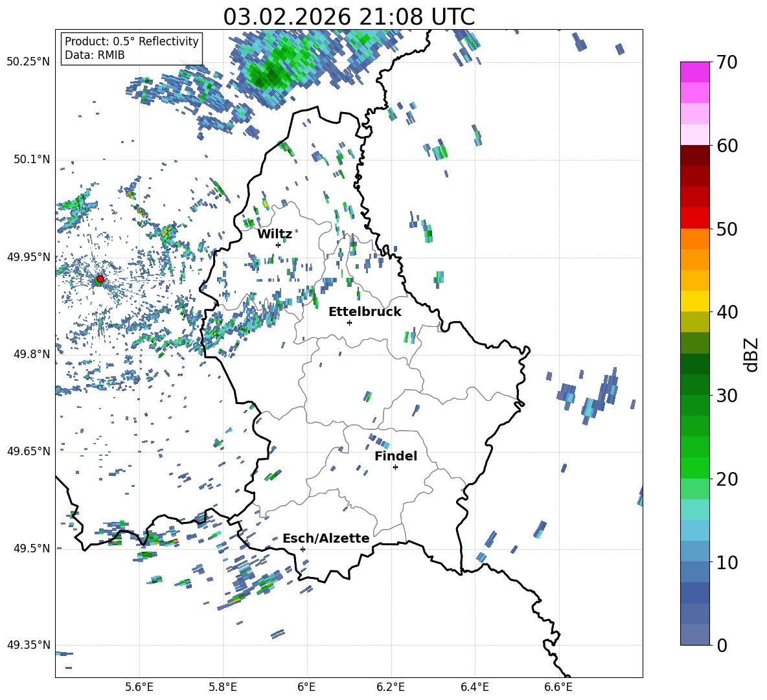Click the dBZ colorbar axis label
This screenshot has height=700, width=767.
click(751, 354)
